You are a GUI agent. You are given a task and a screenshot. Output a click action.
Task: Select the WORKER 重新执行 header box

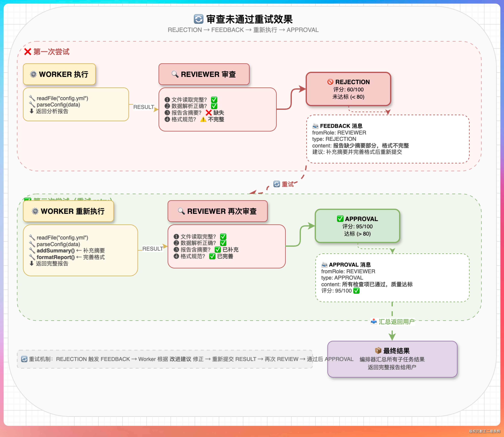tap(68, 211)
